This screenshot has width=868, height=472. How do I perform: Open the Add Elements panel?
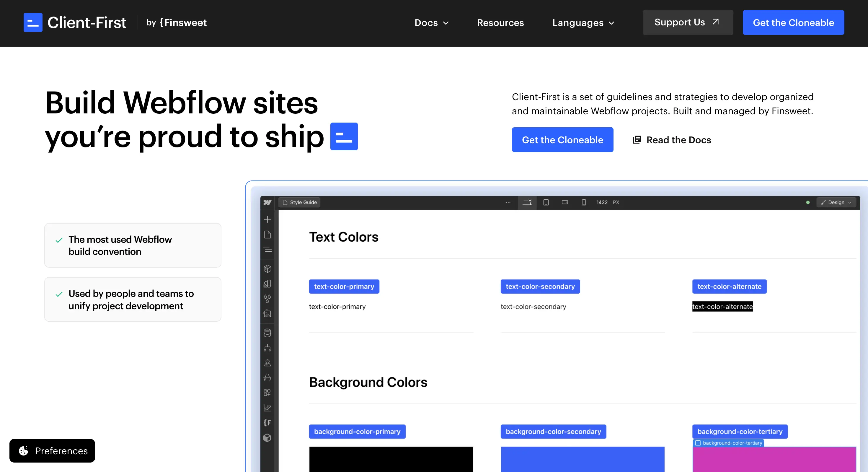pos(267,219)
